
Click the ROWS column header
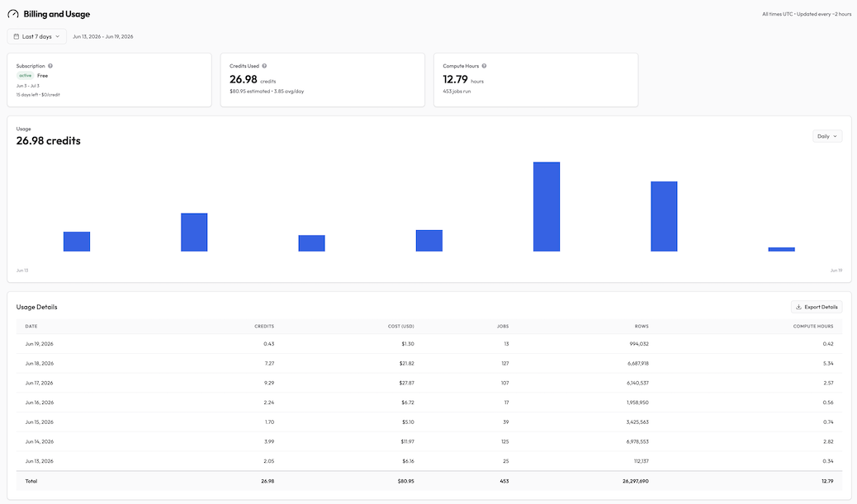pyautogui.click(x=642, y=327)
